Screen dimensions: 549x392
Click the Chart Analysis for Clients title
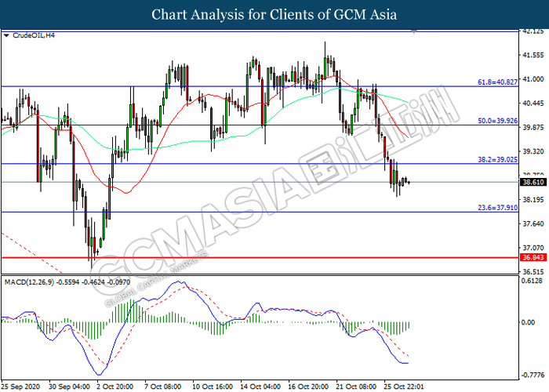click(274, 14)
